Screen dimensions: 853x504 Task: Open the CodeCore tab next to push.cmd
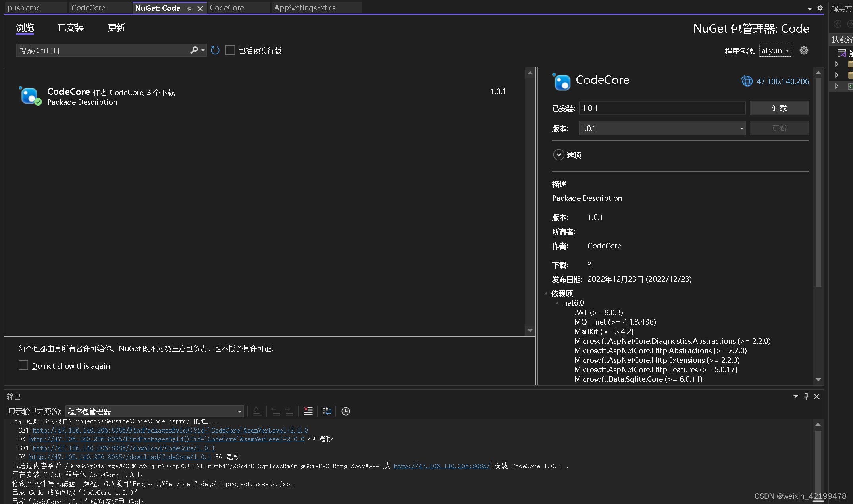click(100, 8)
